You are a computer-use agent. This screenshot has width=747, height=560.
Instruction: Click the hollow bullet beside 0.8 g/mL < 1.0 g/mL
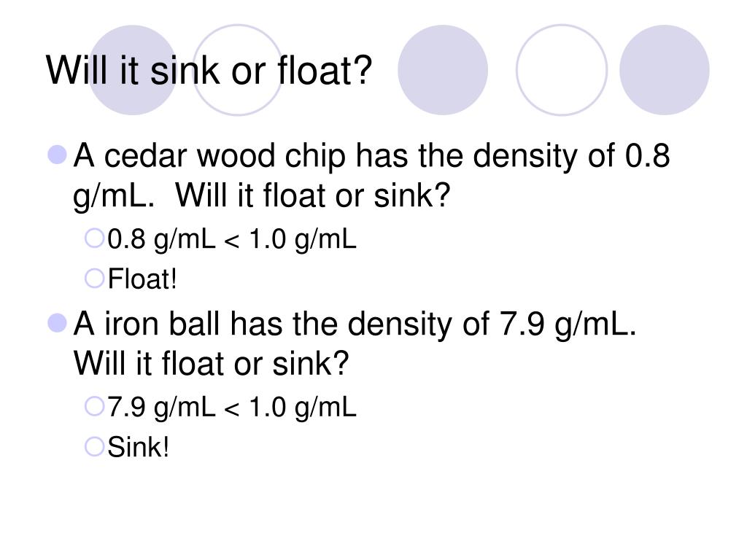(94, 238)
